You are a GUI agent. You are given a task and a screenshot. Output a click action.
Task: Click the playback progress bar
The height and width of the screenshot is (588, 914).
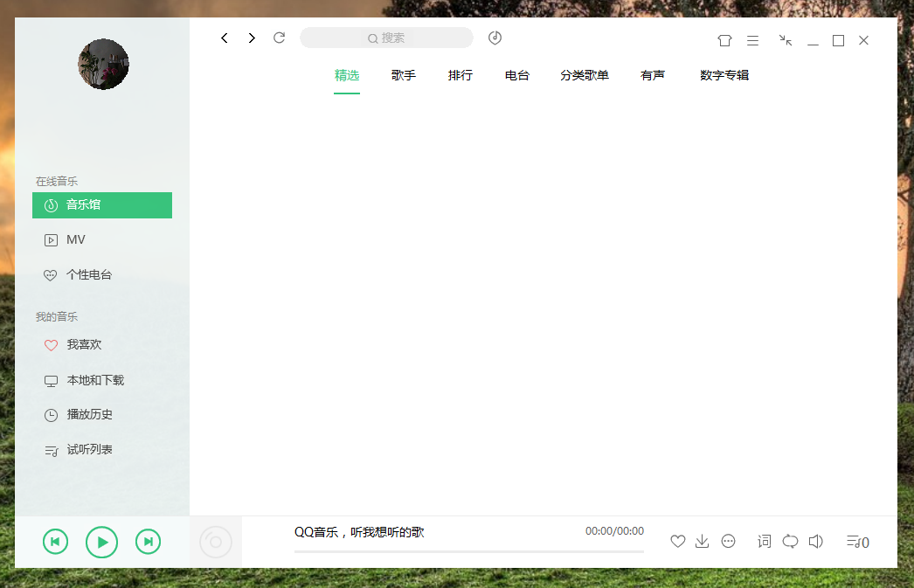coord(469,551)
